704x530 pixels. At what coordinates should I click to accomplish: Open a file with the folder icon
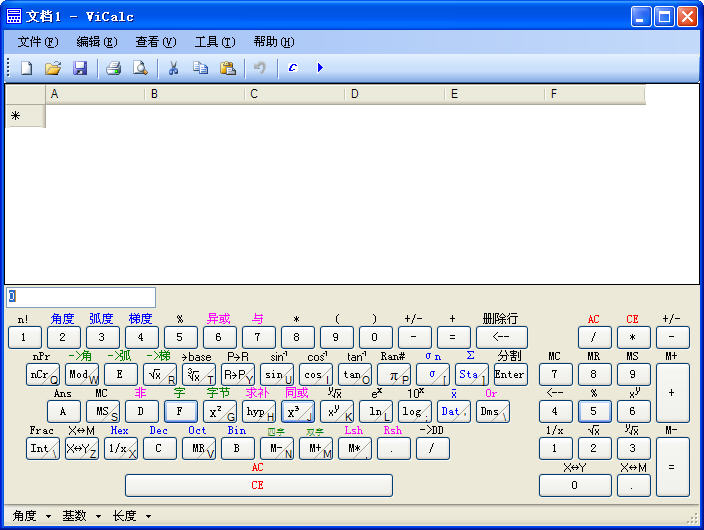coord(53,68)
